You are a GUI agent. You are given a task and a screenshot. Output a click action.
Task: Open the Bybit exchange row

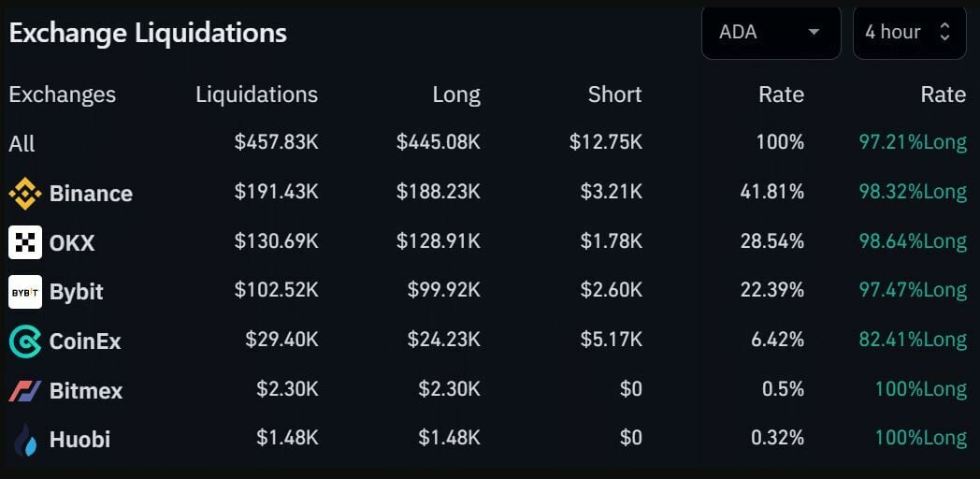click(x=77, y=292)
